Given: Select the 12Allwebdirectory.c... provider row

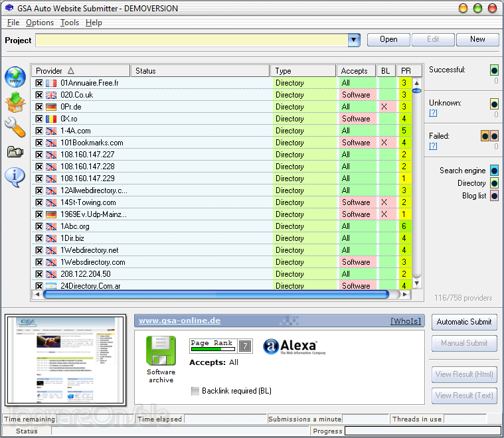Looking at the screenshot, I should [222, 190].
